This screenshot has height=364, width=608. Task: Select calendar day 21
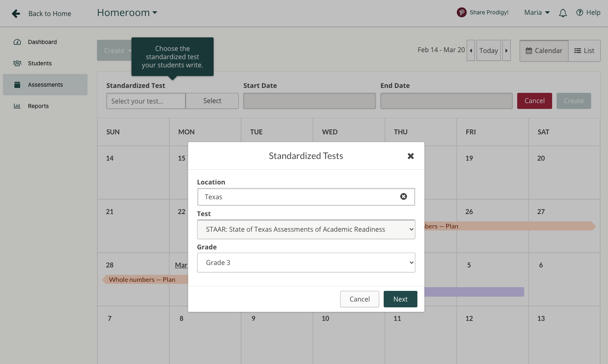tap(110, 212)
